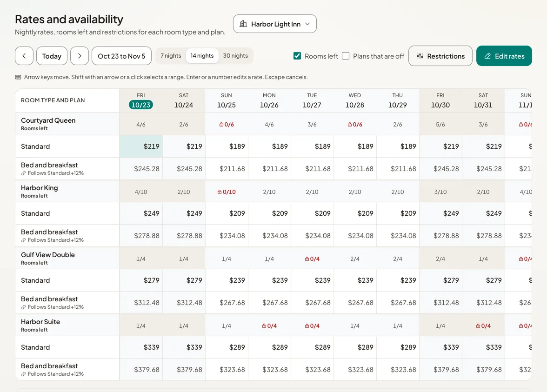Jump to Today

[x=52, y=56]
